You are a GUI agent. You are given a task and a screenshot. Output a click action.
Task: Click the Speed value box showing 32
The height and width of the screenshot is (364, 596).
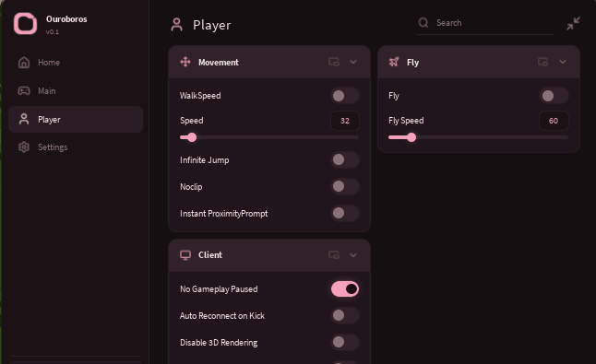point(345,121)
